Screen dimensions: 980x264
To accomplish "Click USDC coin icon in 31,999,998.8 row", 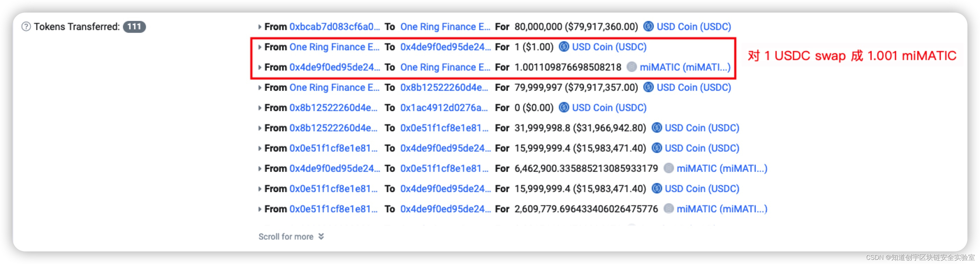I will click(657, 127).
